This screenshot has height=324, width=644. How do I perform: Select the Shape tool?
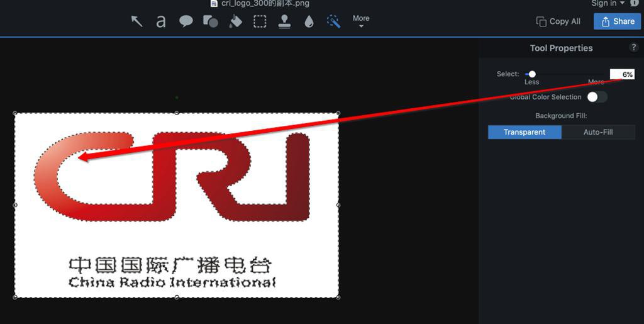click(211, 21)
